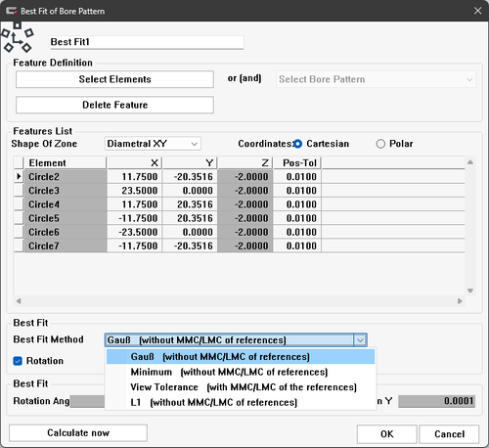This screenshot has height=448, width=489.
Task: Choose Minimum (without MMC/LMC of references) option
Action: [x=241, y=372]
